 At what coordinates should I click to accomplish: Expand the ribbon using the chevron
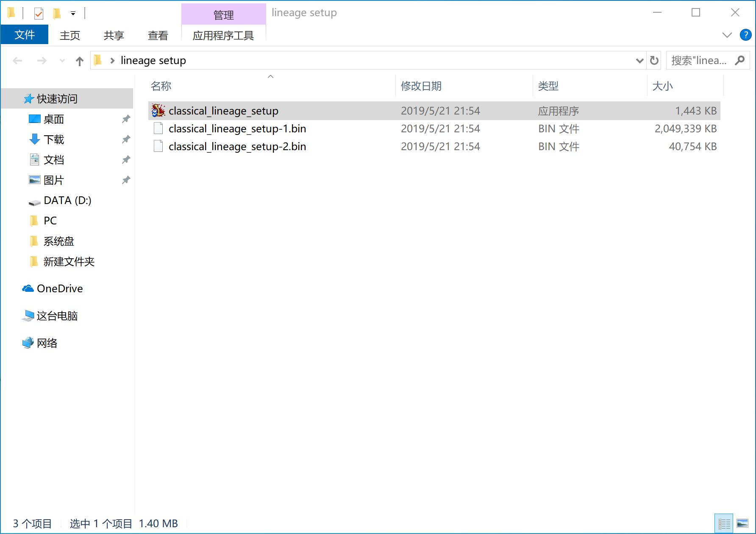click(727, 35)
